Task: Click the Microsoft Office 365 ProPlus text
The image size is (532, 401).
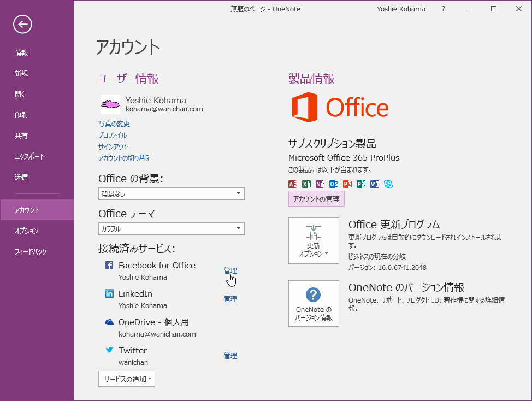Action: point(344,158)
